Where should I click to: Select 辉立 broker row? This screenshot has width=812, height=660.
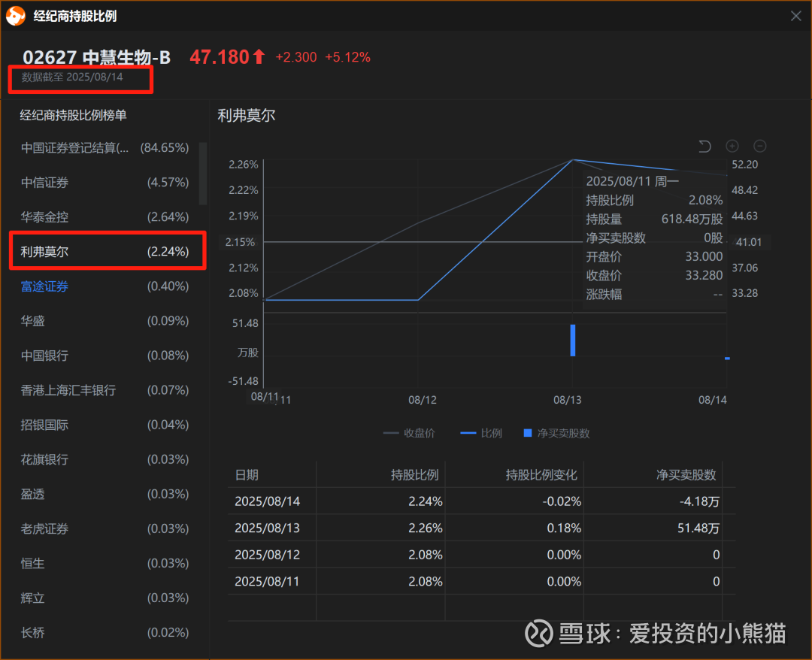click(x=105, y=598)
